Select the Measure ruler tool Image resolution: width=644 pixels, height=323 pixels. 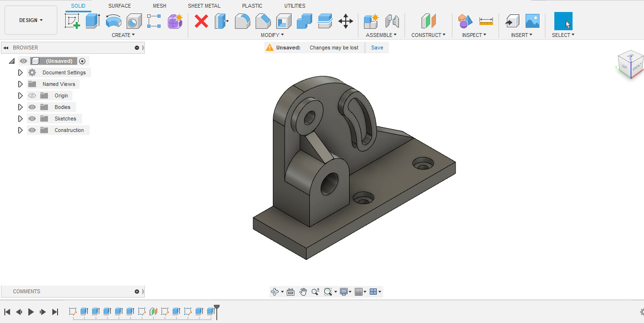point(486,21)
